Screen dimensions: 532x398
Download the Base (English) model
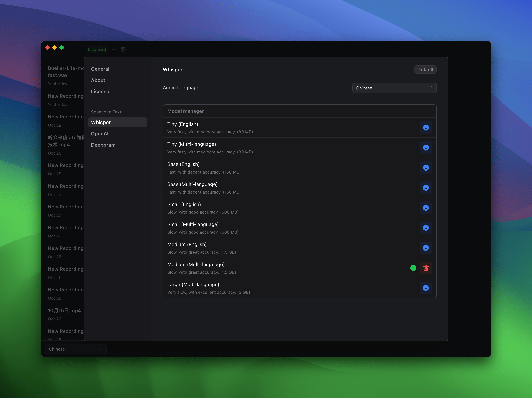[x=426, y=168]
